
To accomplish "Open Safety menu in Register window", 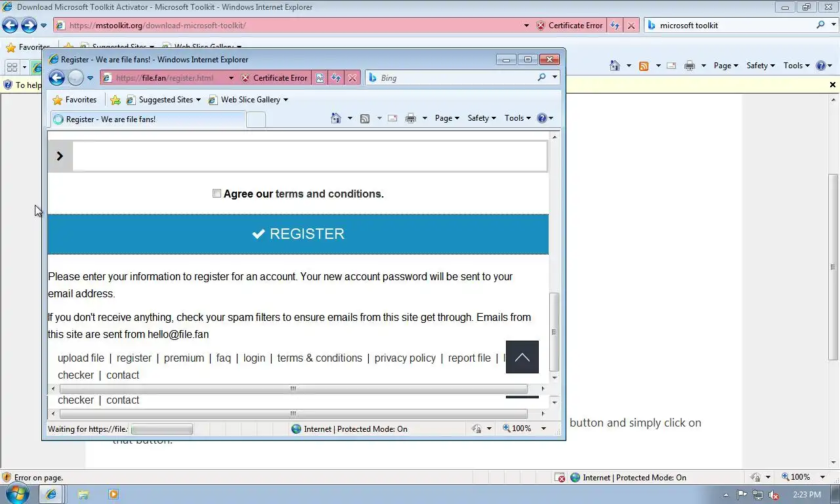I will pos(482,118).
